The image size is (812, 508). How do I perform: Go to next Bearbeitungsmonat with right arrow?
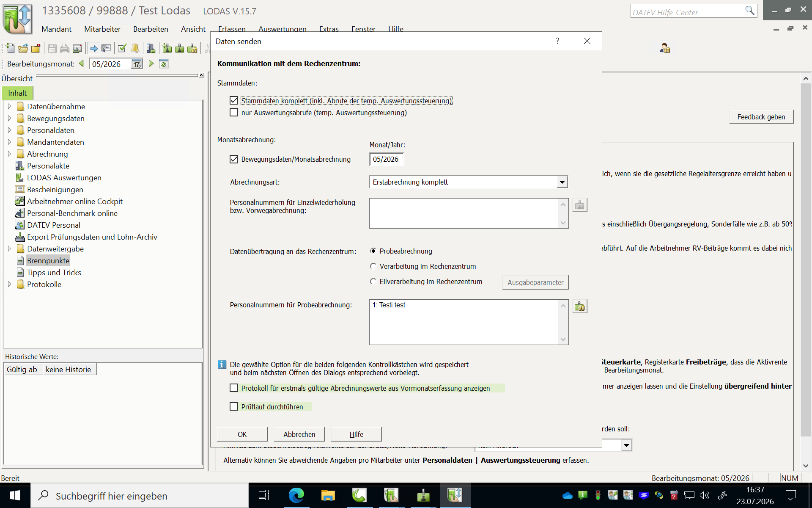click(151, 64)
